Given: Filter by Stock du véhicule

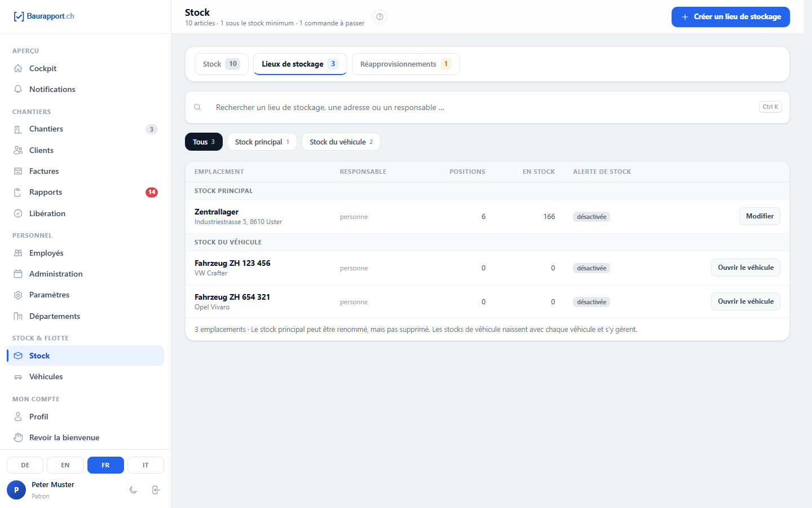Looking at the screenshot, I should (x=341, y=142).
